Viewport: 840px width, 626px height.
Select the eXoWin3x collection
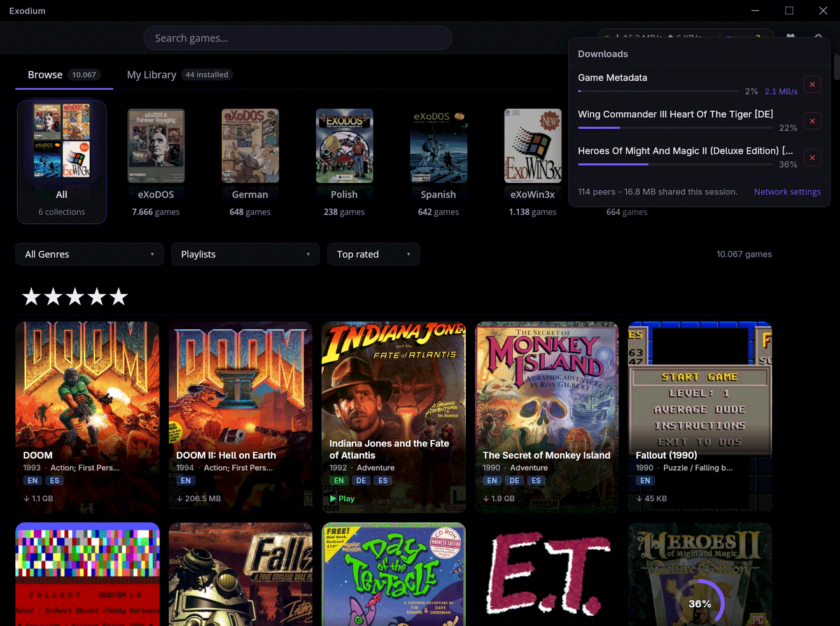[533, 162]
